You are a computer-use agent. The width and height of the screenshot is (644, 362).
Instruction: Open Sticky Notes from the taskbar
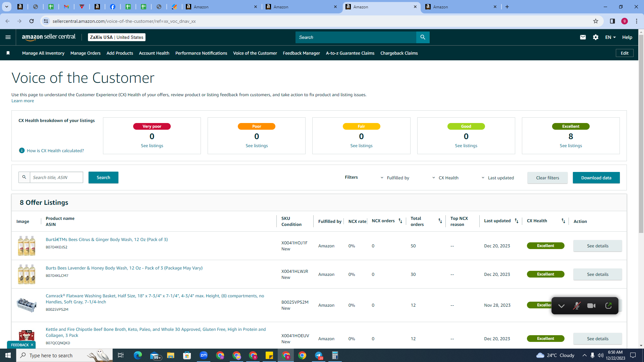click(269, 355)
